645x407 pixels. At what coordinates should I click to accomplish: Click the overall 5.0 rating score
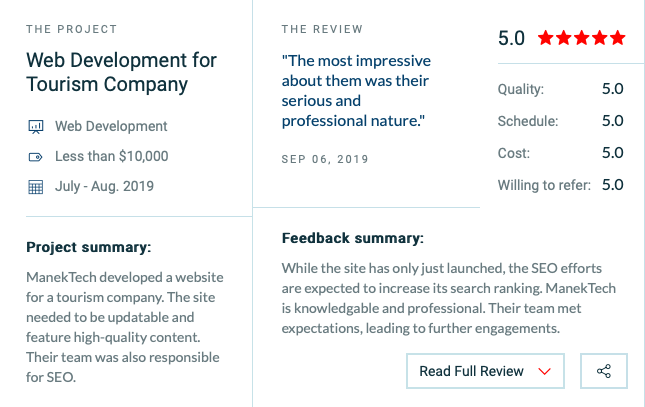click(x=511, y=38)
